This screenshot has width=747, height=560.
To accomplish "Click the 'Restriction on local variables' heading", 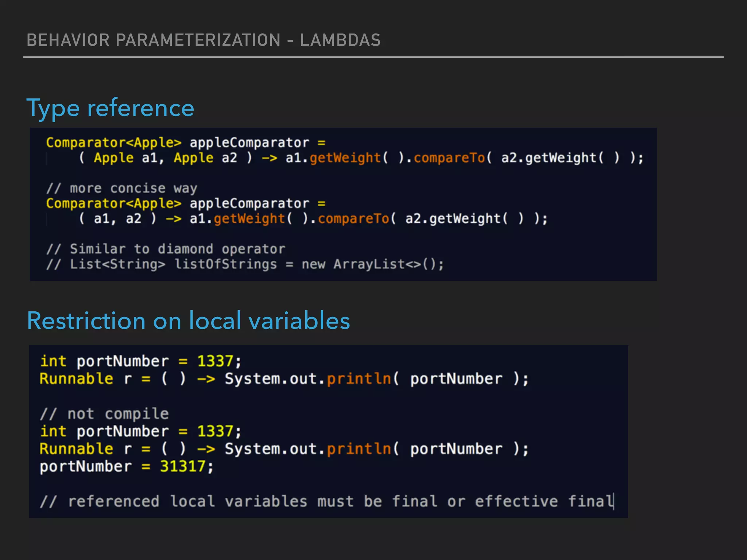I will (189, 320).
